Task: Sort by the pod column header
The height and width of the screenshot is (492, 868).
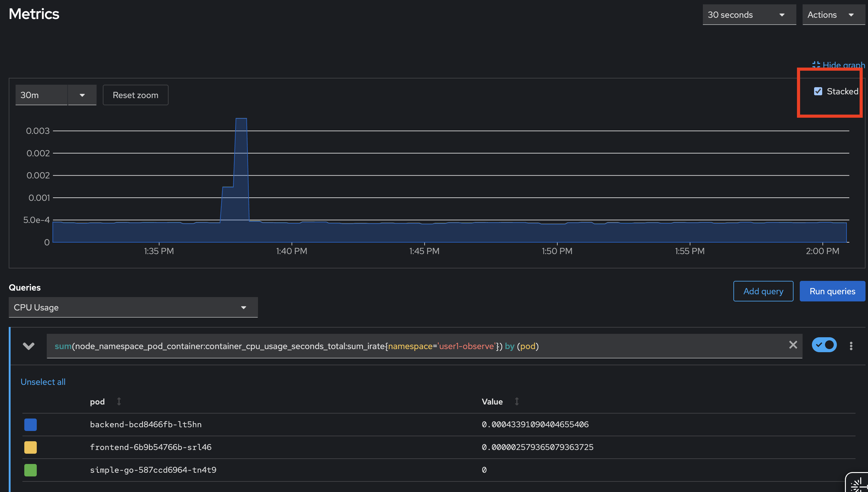Action: (105, 401)
